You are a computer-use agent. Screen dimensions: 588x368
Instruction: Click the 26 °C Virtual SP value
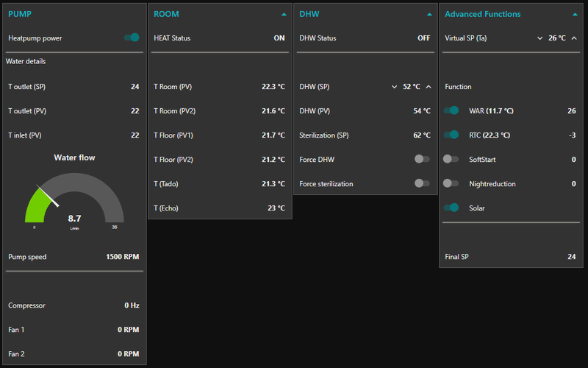pos(557,38)
